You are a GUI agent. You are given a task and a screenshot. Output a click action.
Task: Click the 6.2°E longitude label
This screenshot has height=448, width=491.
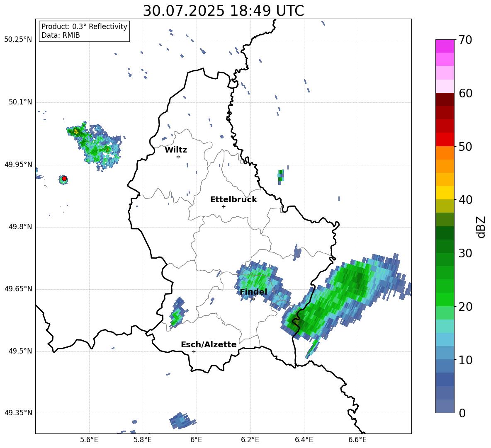point(250,440)
